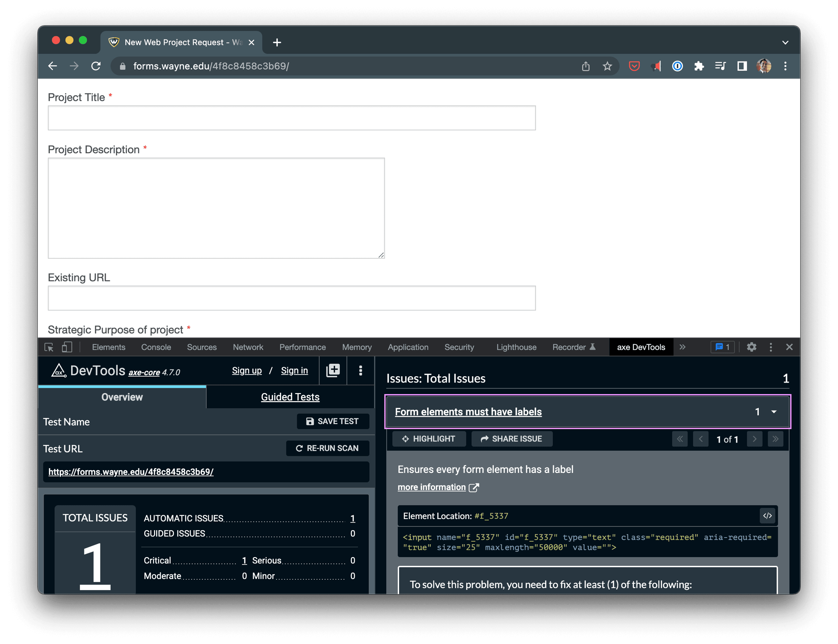The height and width of the screenshot is (644, 838).
Task: Start a new scan with the add-test icon
Action: [332, 370]
